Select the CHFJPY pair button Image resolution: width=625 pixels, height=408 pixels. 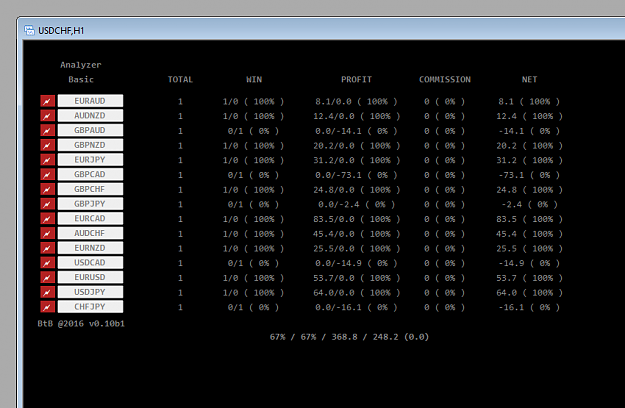(x=90, y=307)
